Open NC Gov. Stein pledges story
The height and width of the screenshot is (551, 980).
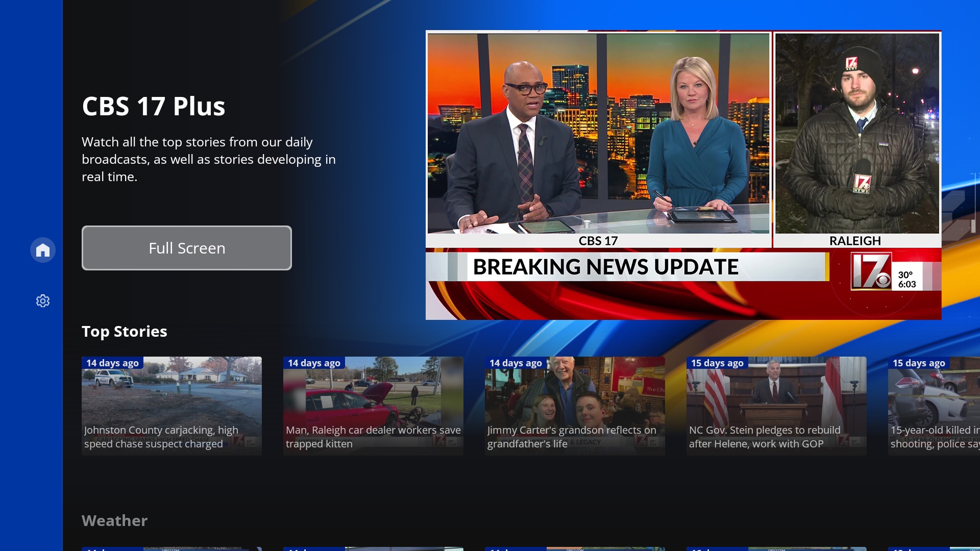776,406
